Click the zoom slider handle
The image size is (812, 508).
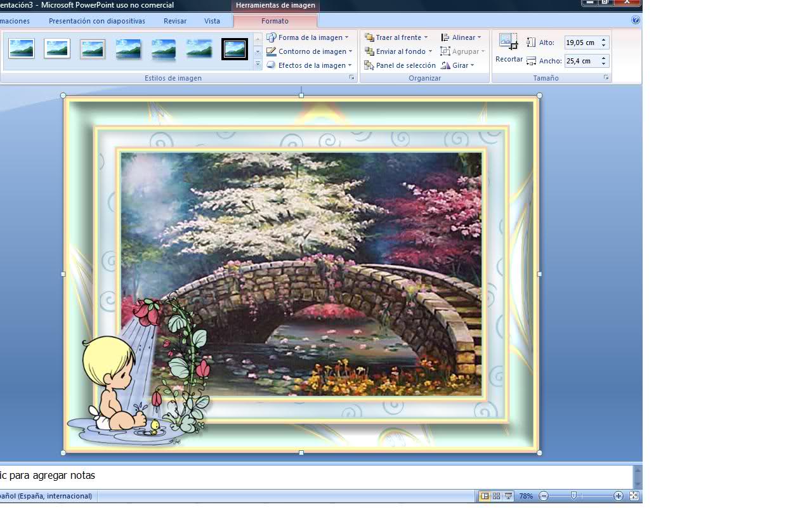click(x=573, y=496)
